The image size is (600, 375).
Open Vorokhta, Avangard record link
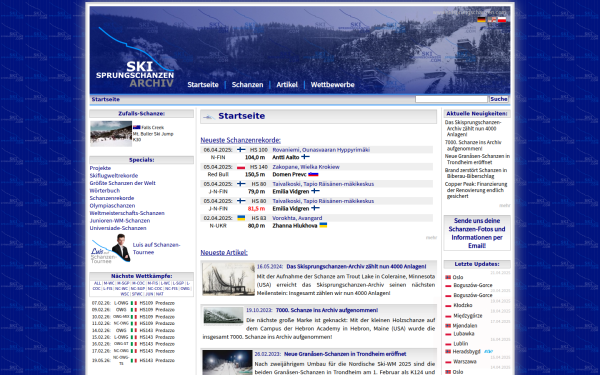(297, 218)
